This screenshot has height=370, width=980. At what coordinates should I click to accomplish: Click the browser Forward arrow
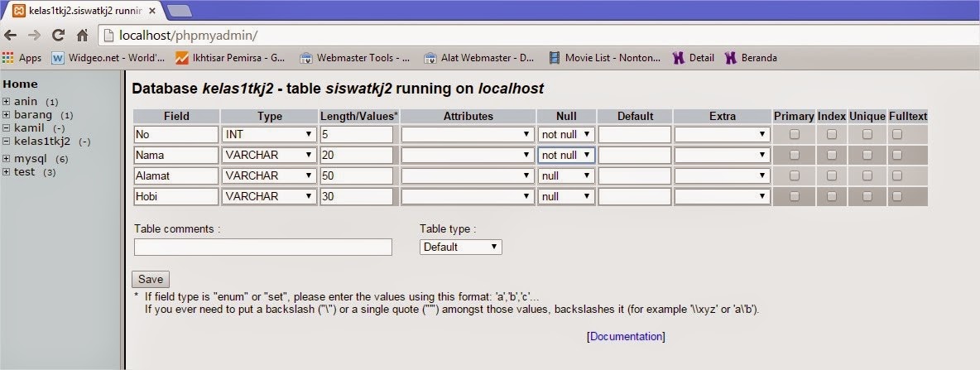tap(35, 35)
